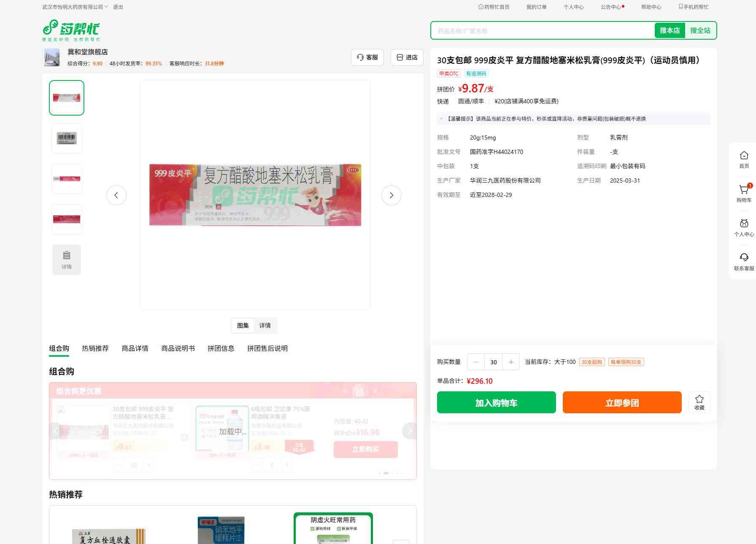756x544 pixels.
Task: Open the 拼团信息 tab
Action: [221, 348]
